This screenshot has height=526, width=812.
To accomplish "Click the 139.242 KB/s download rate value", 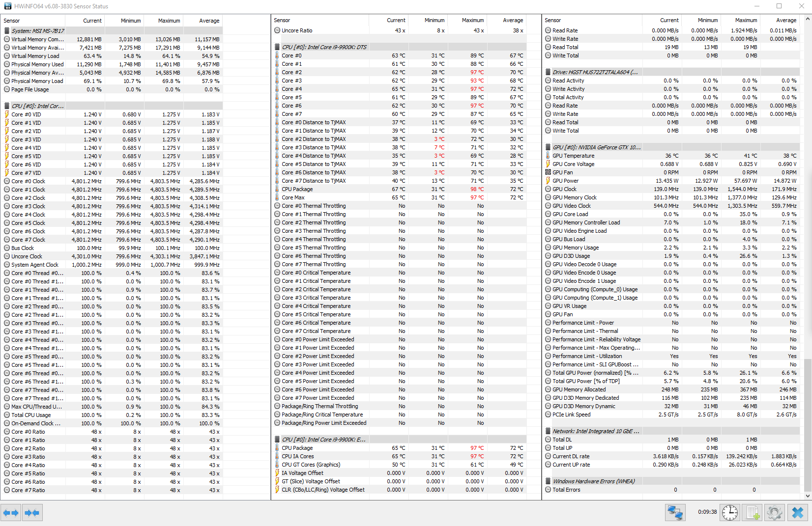I will pos(742,456).
